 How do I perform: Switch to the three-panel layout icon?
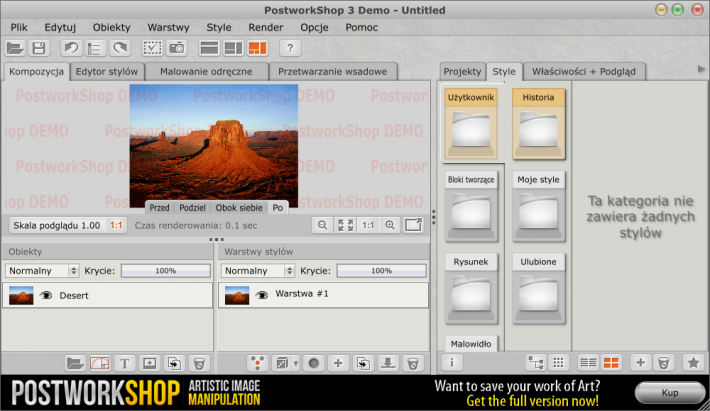[233, 48]
